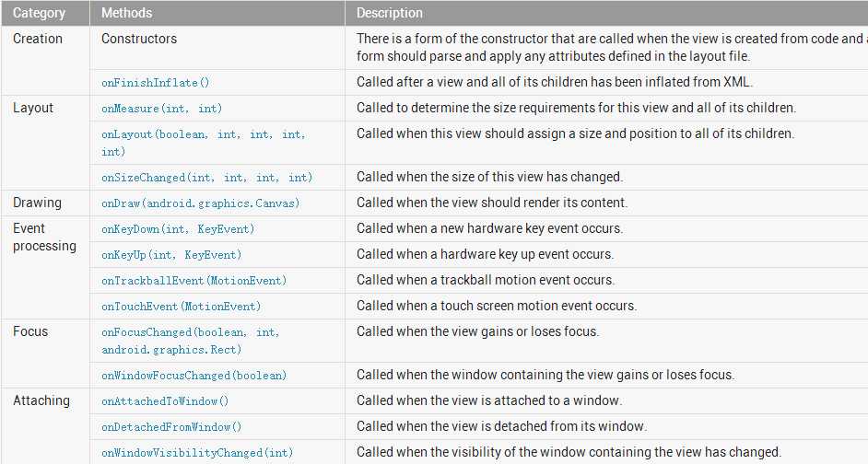868x464 pixels.
Task: Click the constructor description starting 'There is a form'
Action: point(612,48)
